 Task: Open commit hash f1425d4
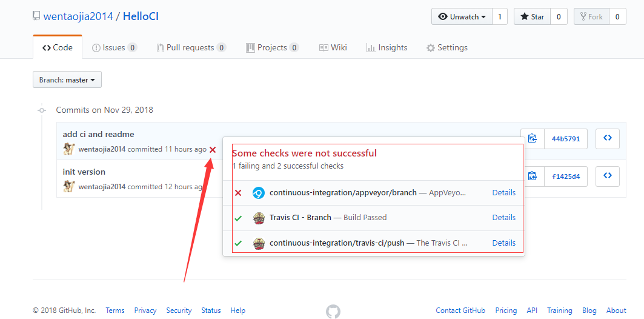tap(566, 176)
